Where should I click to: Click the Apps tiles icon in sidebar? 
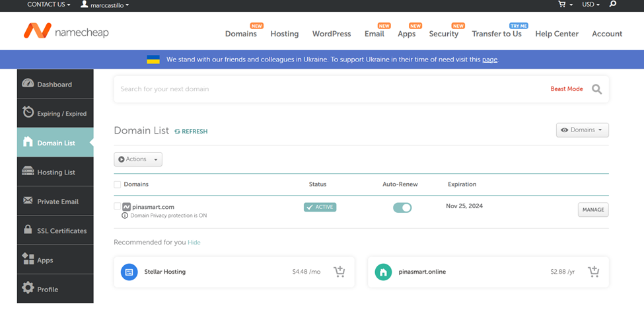[28, 259]
